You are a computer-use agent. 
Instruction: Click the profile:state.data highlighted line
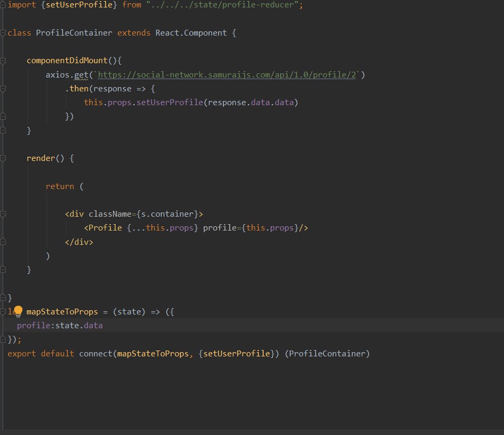252,325
